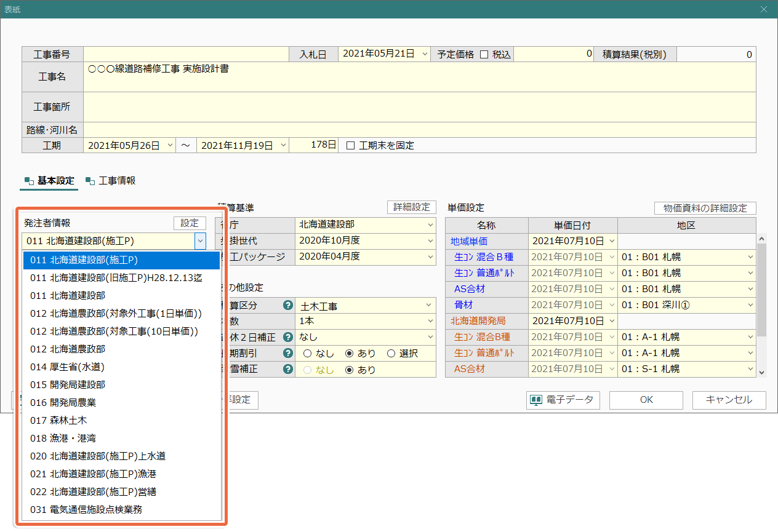
Task: Open 入札日 date dropdown
Action: pyautogui.click(x=425, y=54)
